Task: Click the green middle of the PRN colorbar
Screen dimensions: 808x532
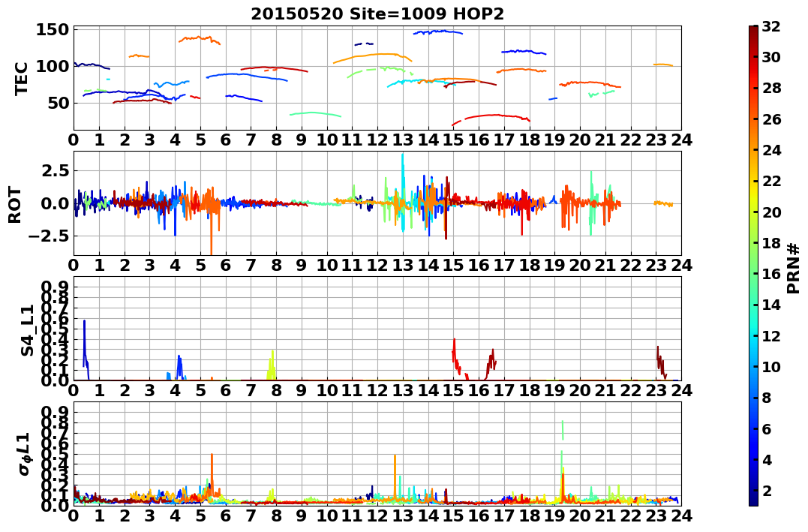Action: 753,266
